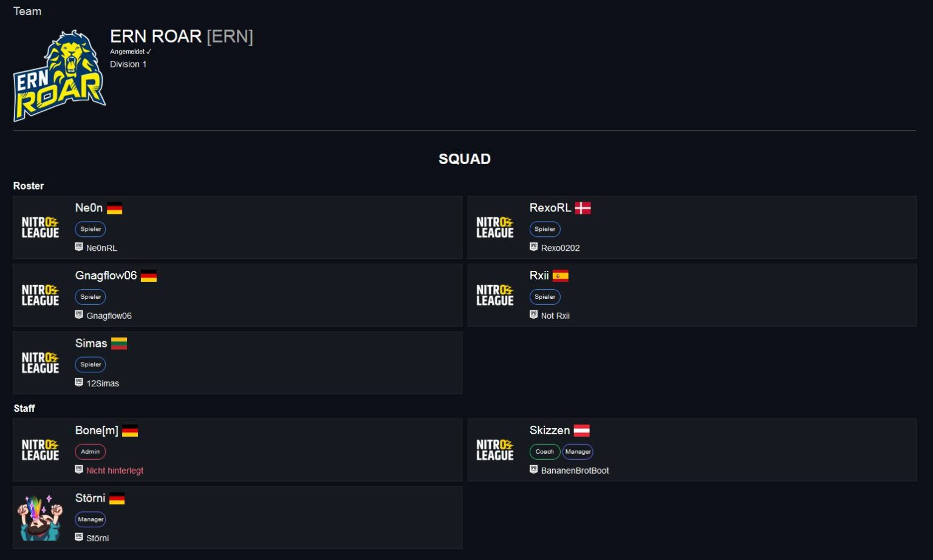This screenshot has width=933, height=560.
Task: Click the Epic Games icon next to BananenBrotBoot
Action: [x=533, y=470]
